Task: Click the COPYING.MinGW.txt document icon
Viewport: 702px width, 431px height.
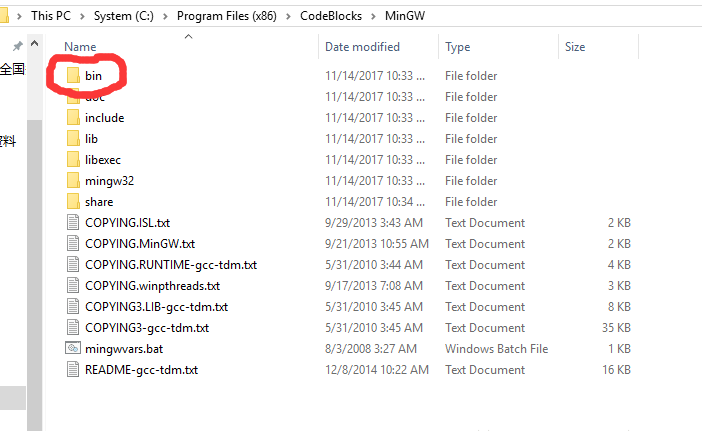Action: (x=73, y=243)
